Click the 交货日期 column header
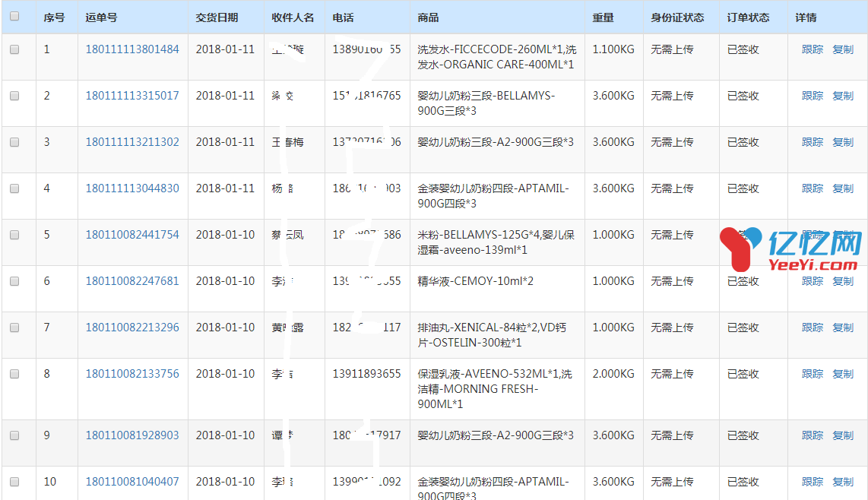Viewport: 868px width, 500px height. 217,17
